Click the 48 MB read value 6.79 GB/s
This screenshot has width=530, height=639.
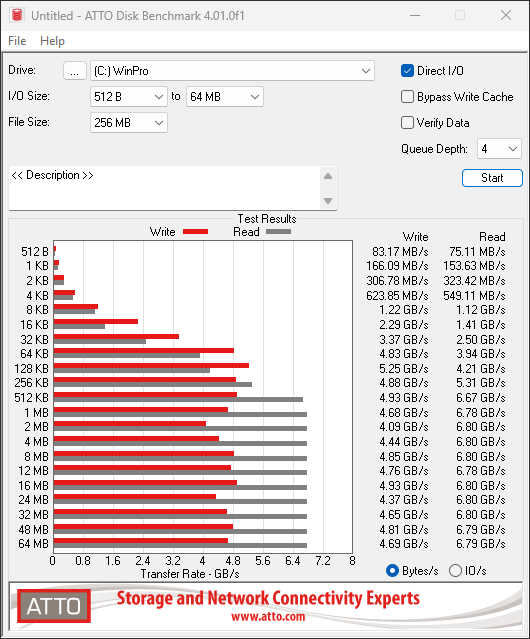(x=481, y=530)
